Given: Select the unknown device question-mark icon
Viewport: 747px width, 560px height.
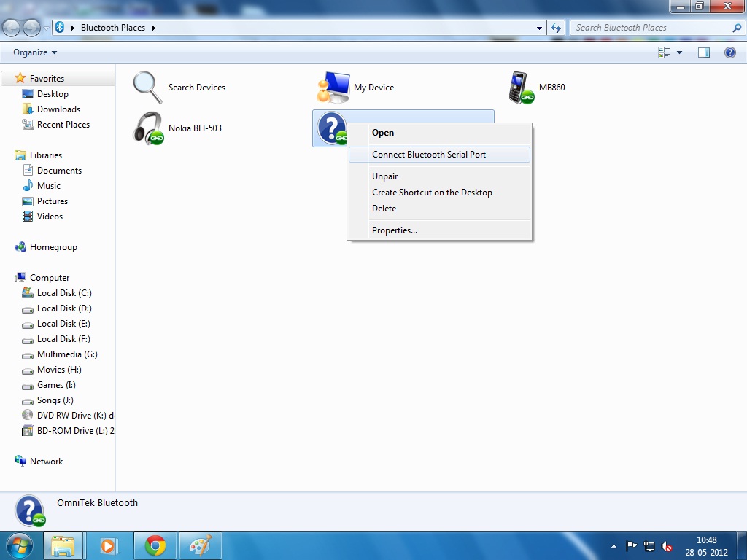Looking at the screenshot, I should tap(332, 128).
